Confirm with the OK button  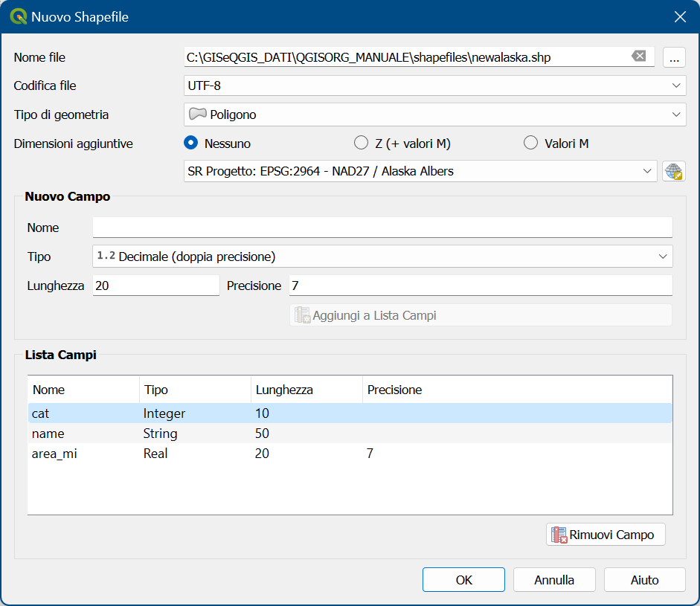pos(464,580)
